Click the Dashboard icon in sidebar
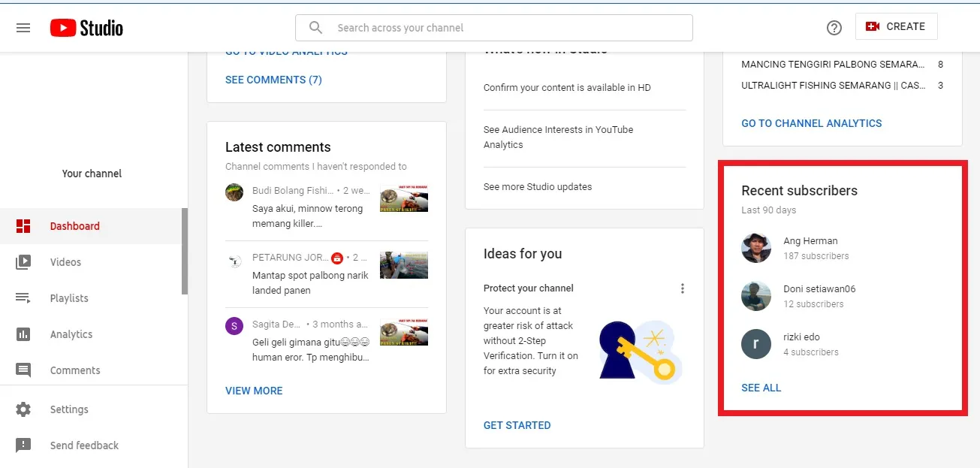The height and width of the screenshot is (468, 980). [x=23, y=226]
